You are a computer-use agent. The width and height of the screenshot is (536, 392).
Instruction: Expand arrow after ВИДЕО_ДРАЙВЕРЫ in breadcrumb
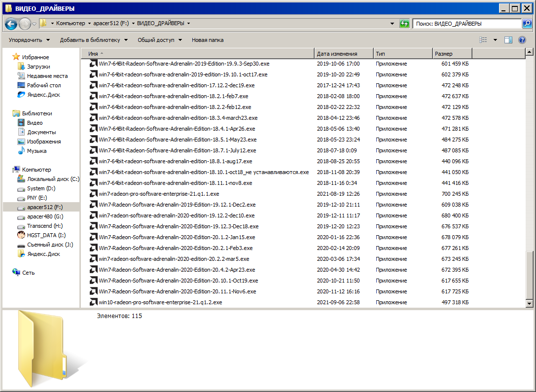(188, 23)
